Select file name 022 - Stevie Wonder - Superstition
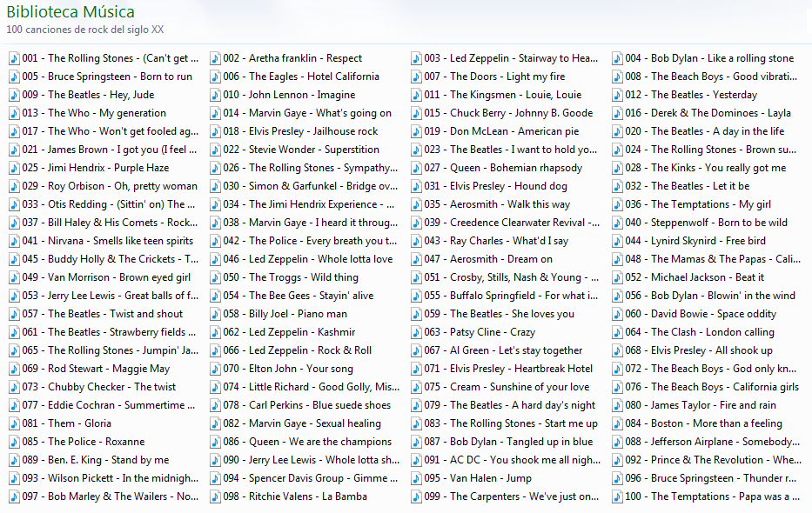The height and width of the screenshot is (513, 812). (x=301, y=150)
